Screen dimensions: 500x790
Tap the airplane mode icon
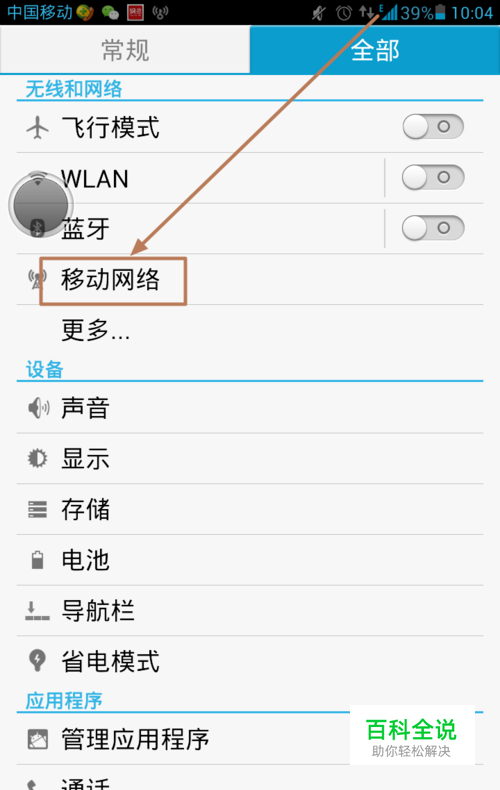tap(38, 127)
